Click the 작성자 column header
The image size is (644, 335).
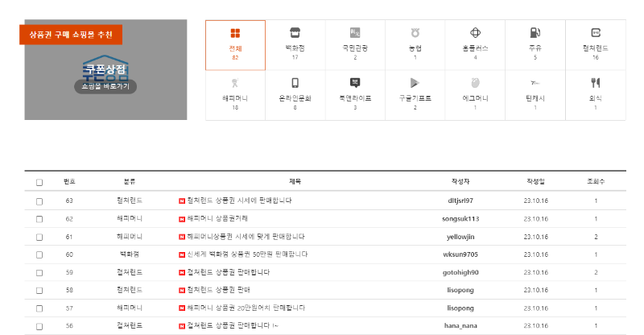460,181
